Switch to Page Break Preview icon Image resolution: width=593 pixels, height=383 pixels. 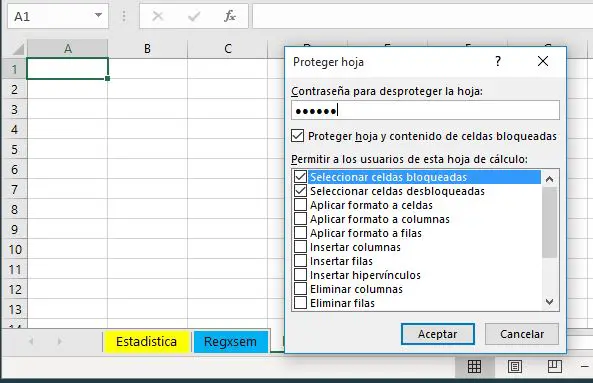555,366
